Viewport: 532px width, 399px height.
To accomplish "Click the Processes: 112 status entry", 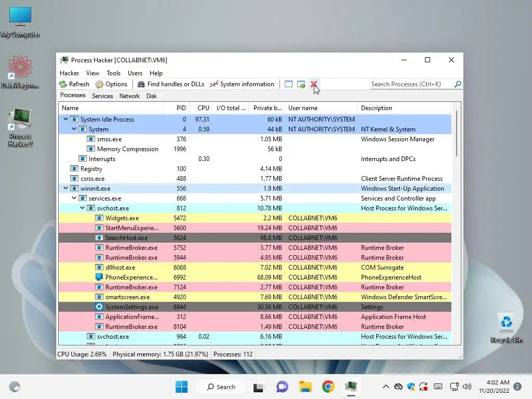I will tap(233, 354).
